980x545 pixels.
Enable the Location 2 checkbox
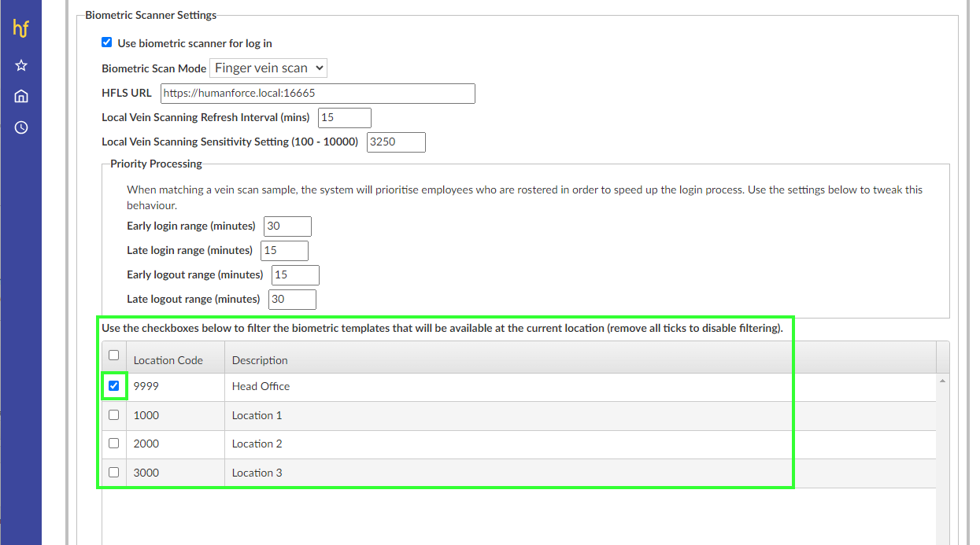click(x=114, y=444)
